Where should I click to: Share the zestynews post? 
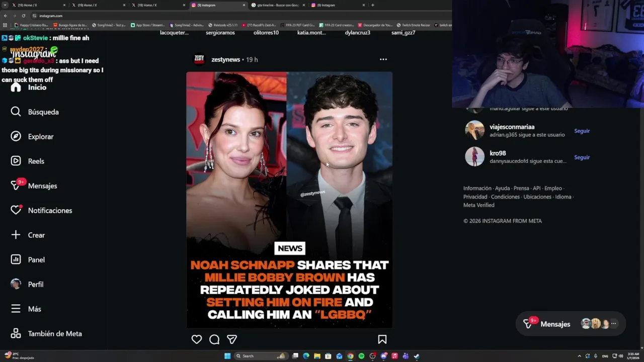point(232,339)
